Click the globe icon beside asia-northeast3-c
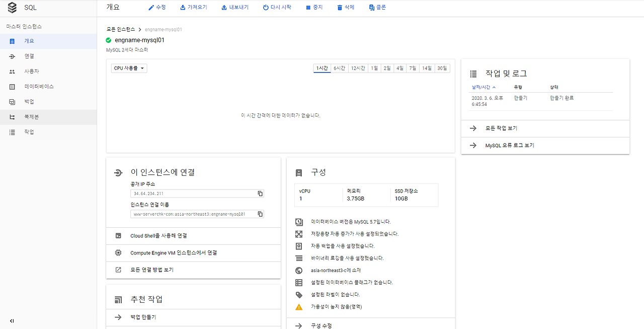This screenshot has width=644, height=329. point(299,271)
